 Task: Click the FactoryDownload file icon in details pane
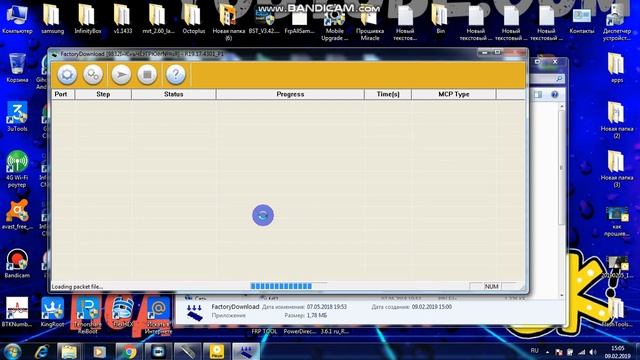194,312
